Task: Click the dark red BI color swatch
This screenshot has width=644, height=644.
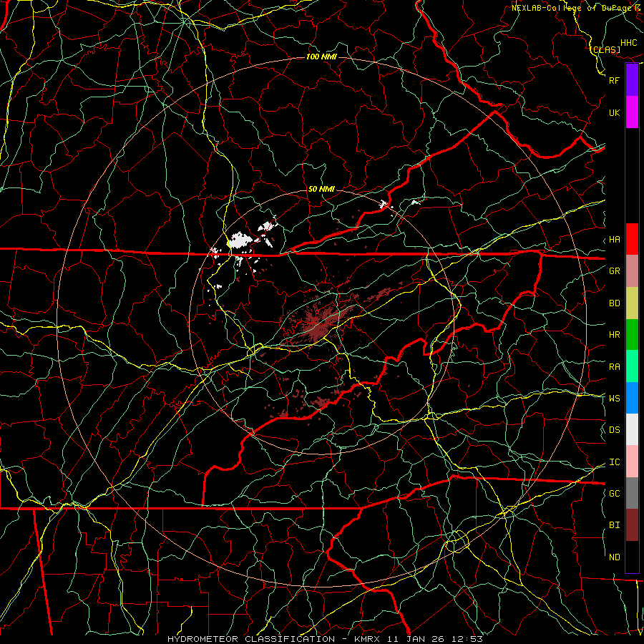Action: 632,525
